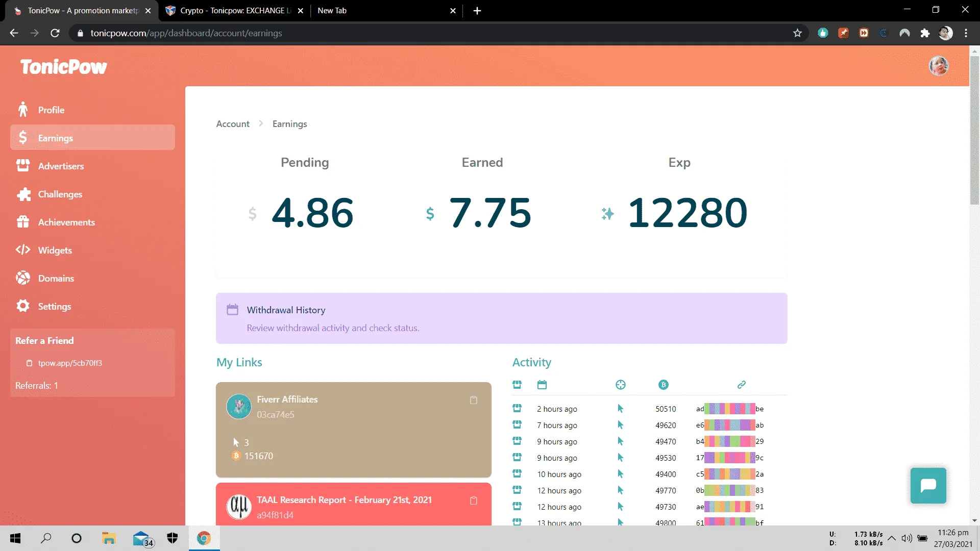Click the Pending dollar icon
Image resolution: width=980 pixels, height=551 pixels.
pyautogui.click(x=252, y=213)
